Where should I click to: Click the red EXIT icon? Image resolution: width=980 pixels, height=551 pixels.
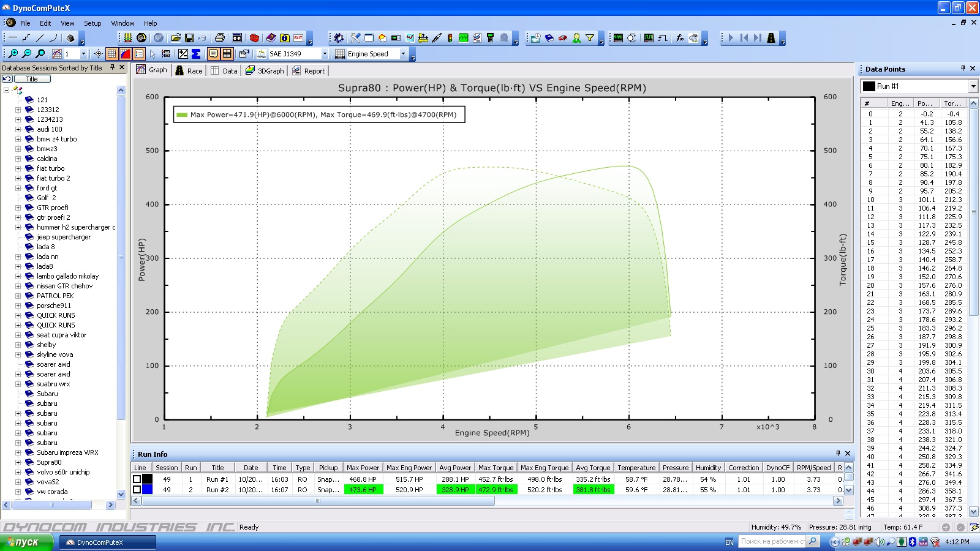tap(298, 38)
